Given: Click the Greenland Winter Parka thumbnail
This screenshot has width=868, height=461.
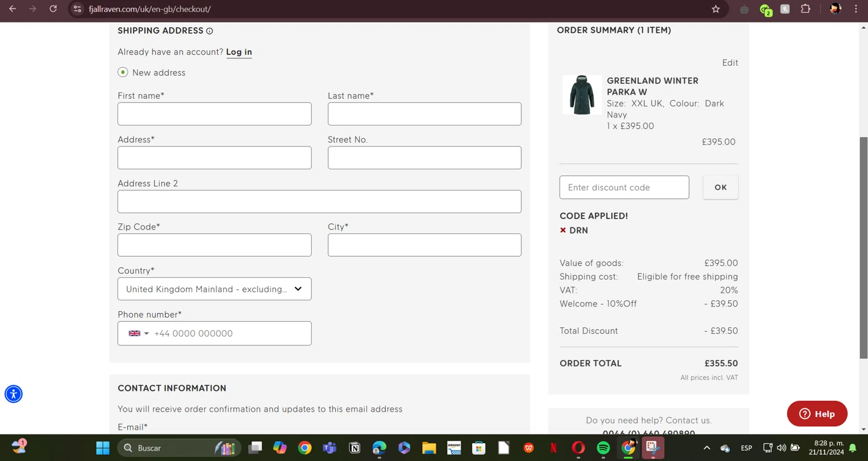Looking at the screenshot, I should pyautogui.click(x=582, y=95).
